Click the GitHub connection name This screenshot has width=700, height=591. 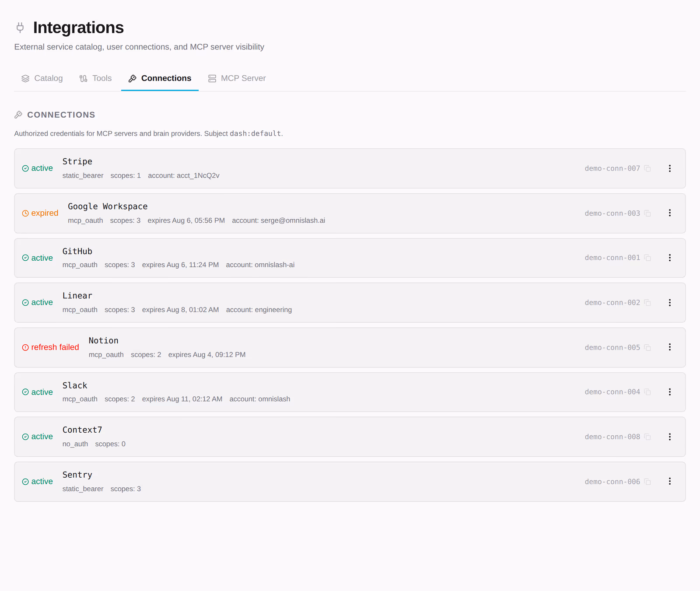click(77, 251)
